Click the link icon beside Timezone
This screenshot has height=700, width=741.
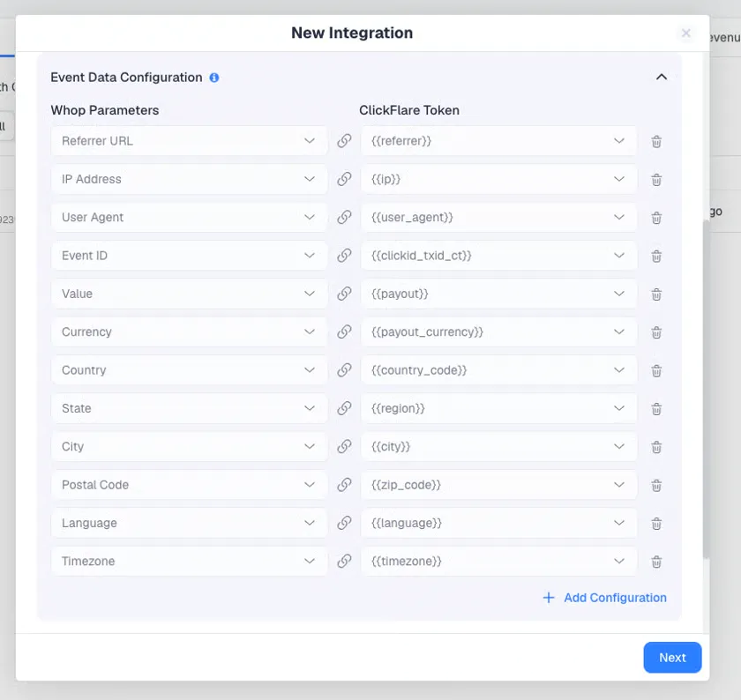click(x=344, y=561)
